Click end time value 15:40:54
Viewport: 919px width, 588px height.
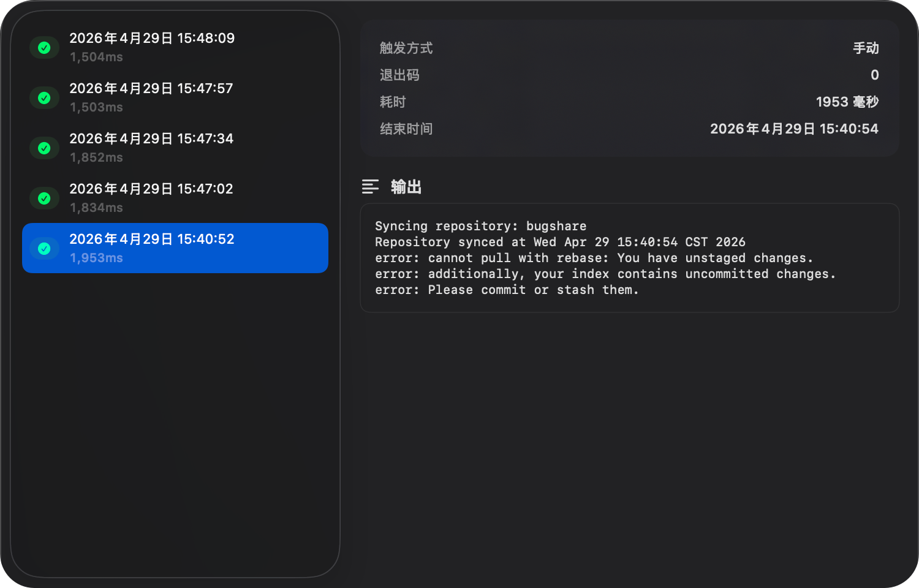pos(794,129)
